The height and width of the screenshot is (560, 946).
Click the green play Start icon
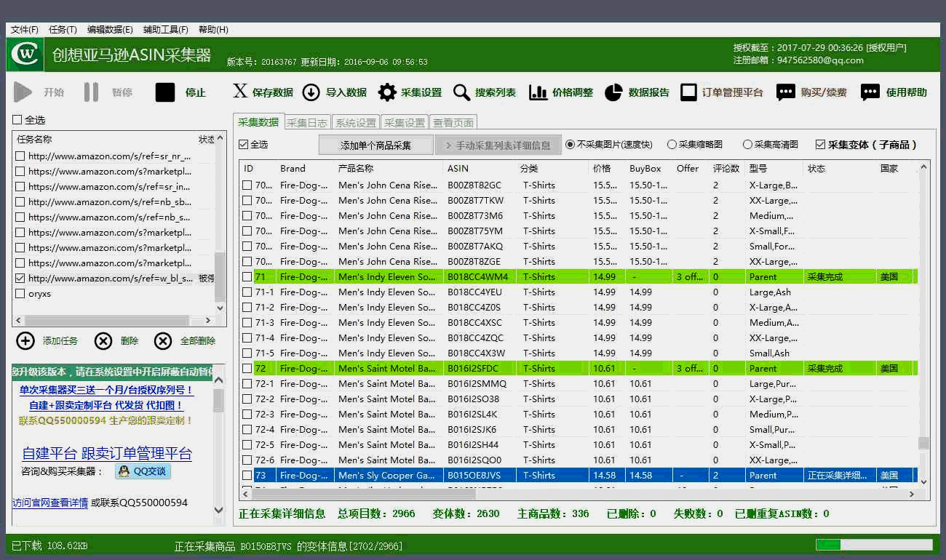(23, 92)
